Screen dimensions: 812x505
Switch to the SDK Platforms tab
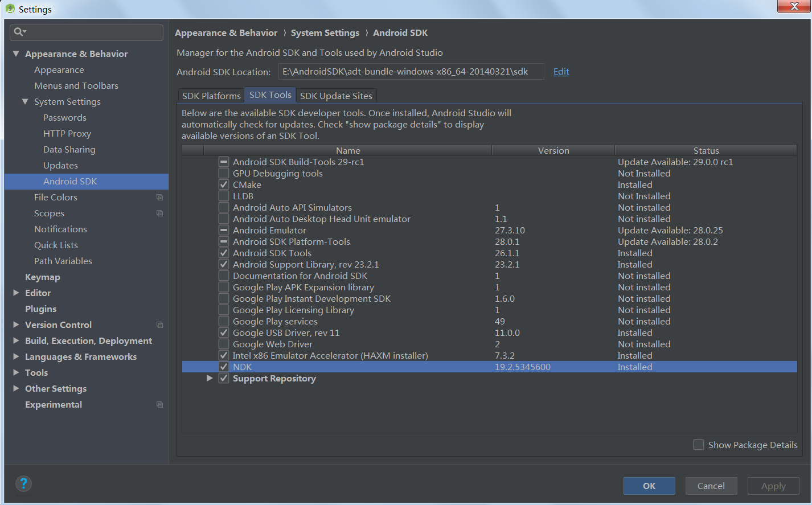point(211,96)
